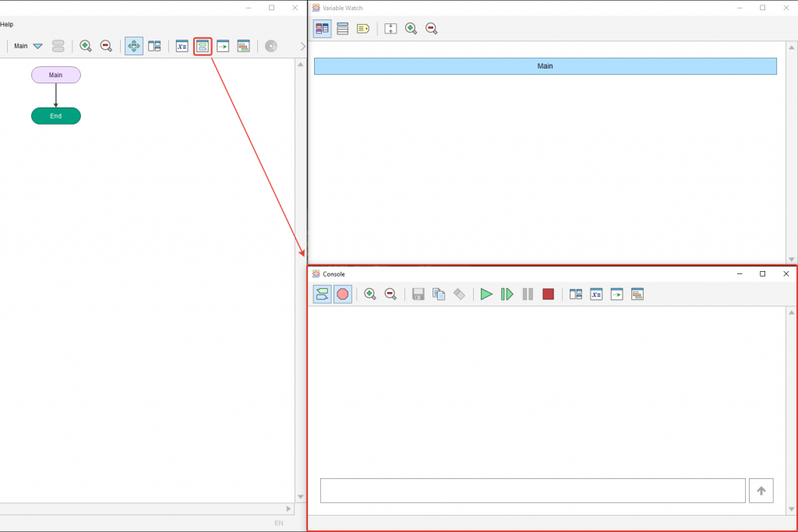Maximize the Console window
This screenshot has width=798, height=532.
(762, 273)
